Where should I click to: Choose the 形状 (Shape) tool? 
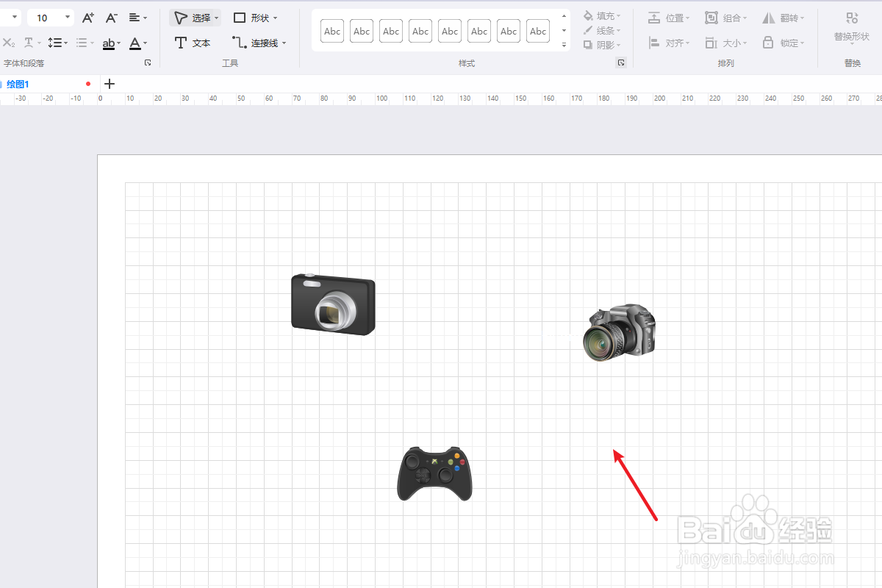255,18
